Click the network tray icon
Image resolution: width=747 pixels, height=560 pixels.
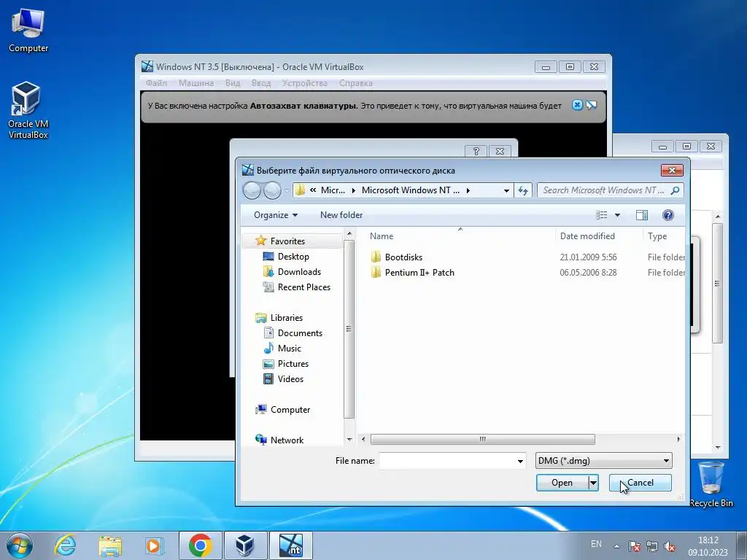pos(651,546)
